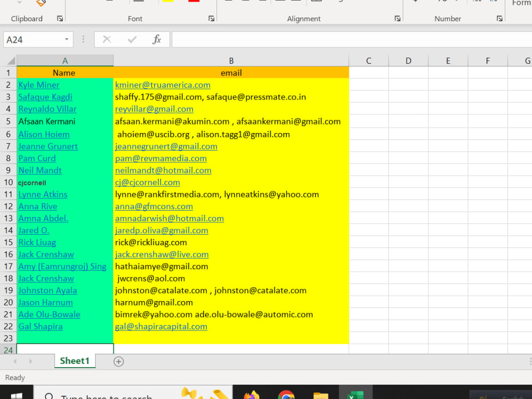Open the Alison Hoiem name link
The image size is (532, 399).
click(44, 135)
